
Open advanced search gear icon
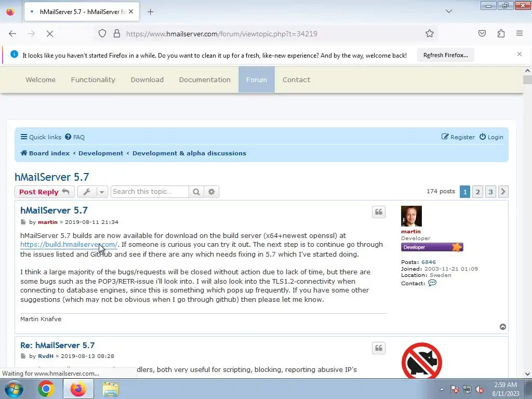tap(211, 192)
